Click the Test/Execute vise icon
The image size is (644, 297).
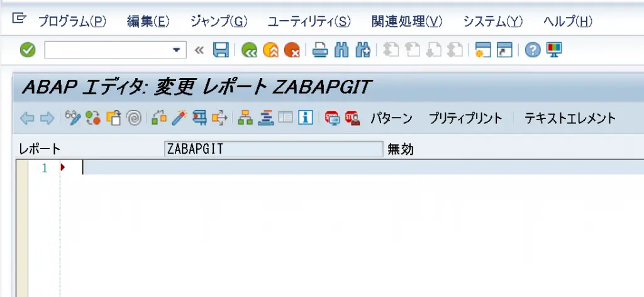pos(199,118)
